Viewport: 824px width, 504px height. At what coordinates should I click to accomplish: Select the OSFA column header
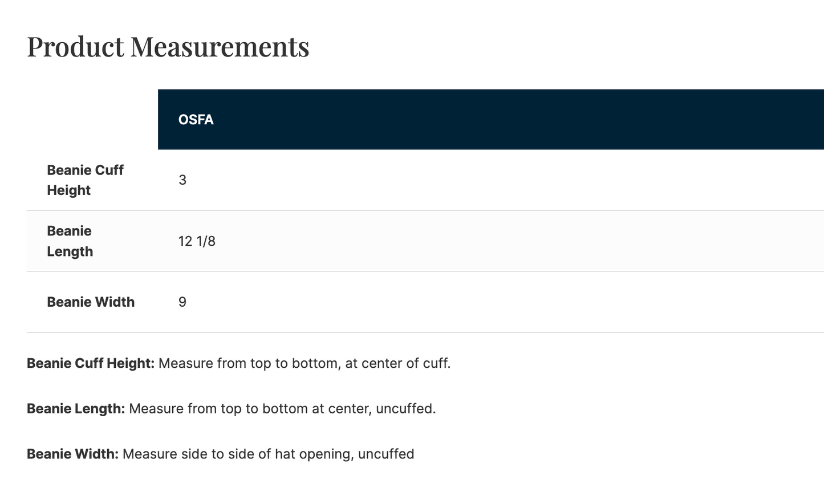196,120
